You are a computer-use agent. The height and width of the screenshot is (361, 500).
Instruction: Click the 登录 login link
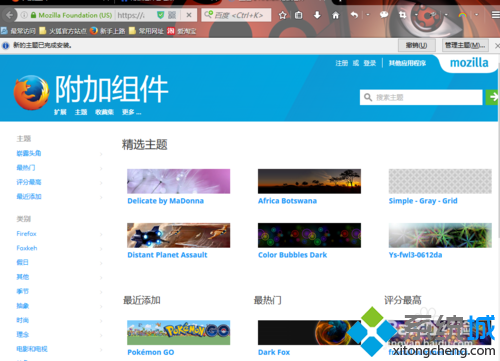click(370, 63)
